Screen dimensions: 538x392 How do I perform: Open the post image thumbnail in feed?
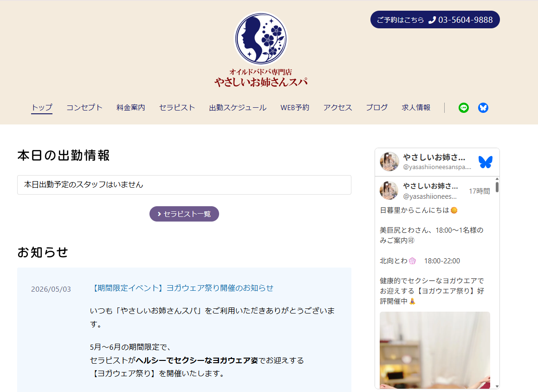tap(435, 350)
